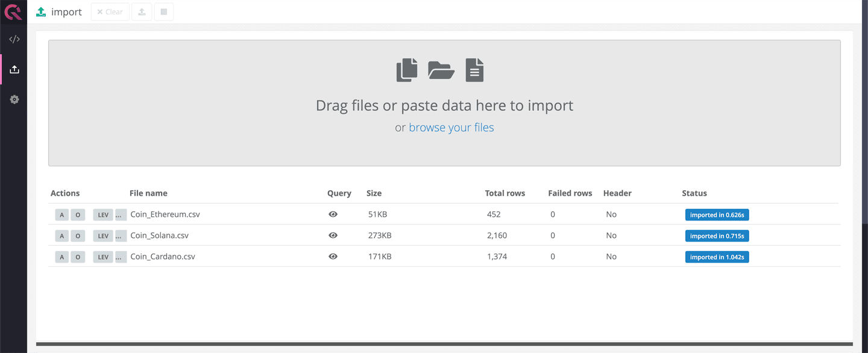Click the document file icon in drop zone
The height and width of the screenshot is (353, 868).
[474, 70]
